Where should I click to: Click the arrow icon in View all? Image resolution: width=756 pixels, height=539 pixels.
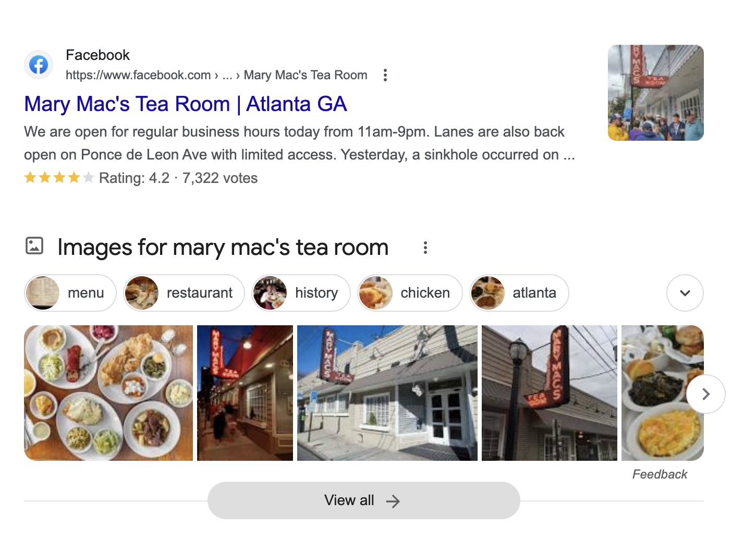click(x=393, y=501)
